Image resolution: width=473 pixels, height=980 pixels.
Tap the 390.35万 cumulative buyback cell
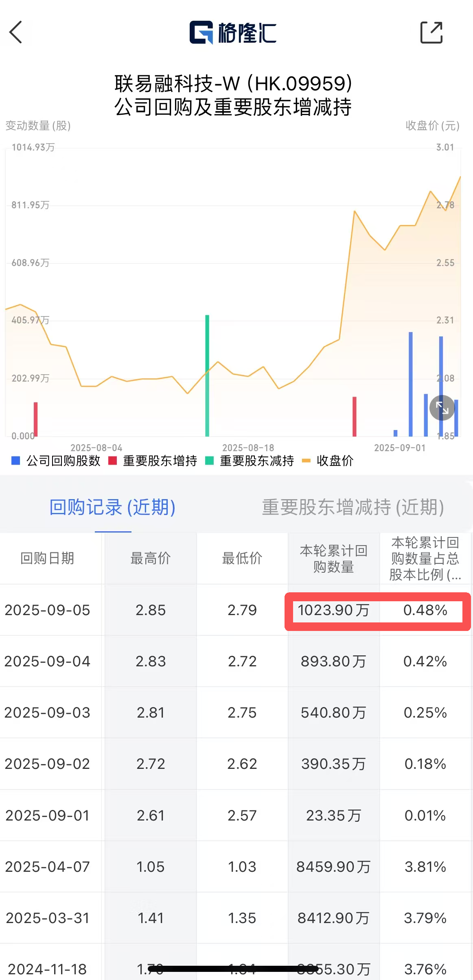pyautogui.click(x=334, y=764)
